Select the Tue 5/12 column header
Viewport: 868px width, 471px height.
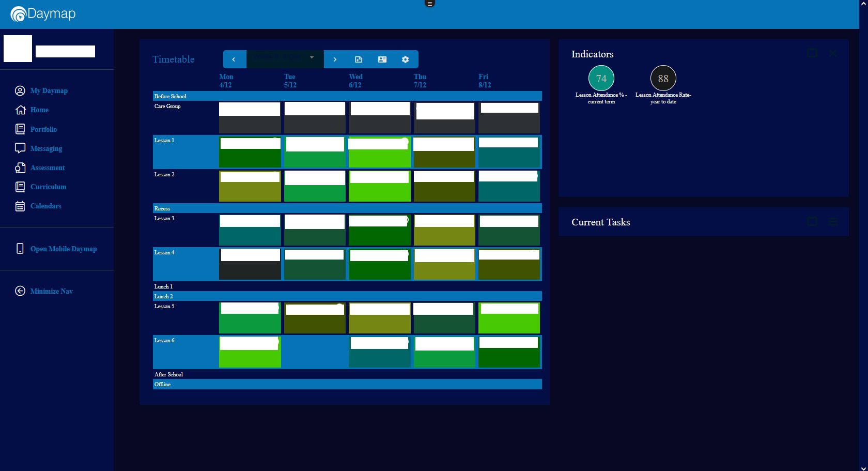[290, 81]
